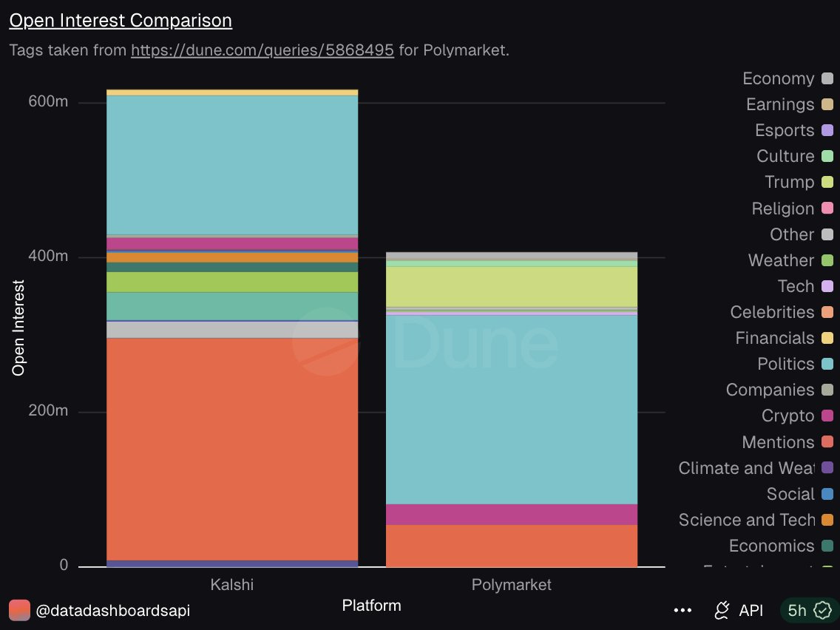Toggle the Earnings legend swatch

tap(827, 104)
